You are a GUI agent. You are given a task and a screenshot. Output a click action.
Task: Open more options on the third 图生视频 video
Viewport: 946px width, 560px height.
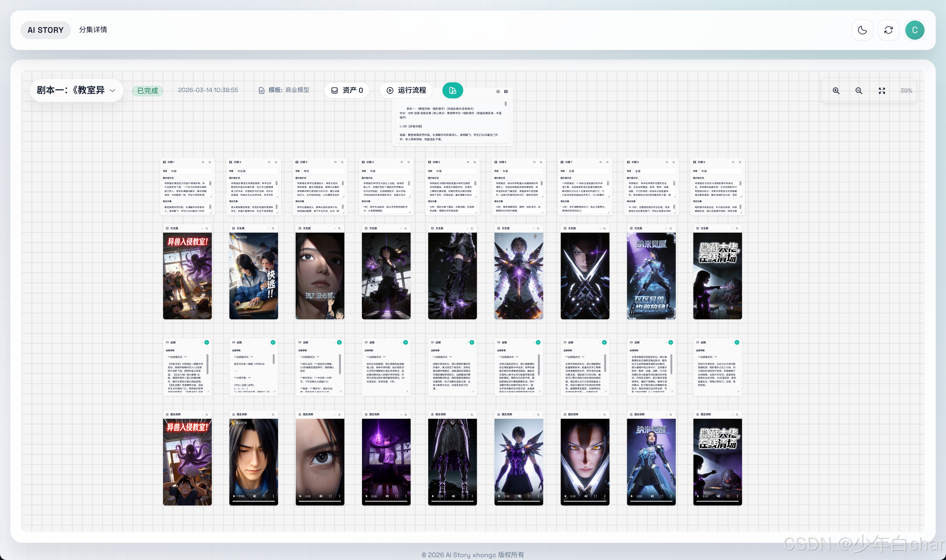(340, 496)
